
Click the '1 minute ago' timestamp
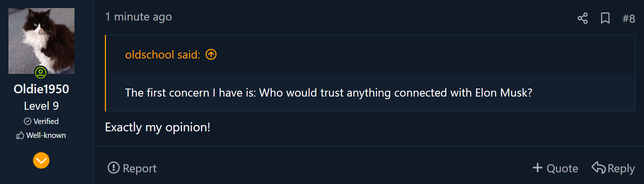[x=139, y=17]
